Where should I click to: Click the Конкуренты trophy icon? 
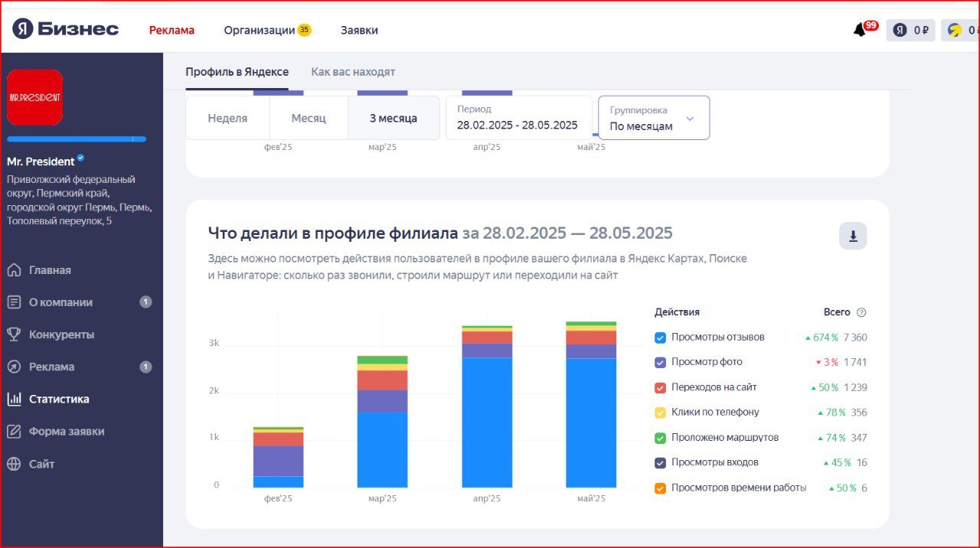pos(14,334)
